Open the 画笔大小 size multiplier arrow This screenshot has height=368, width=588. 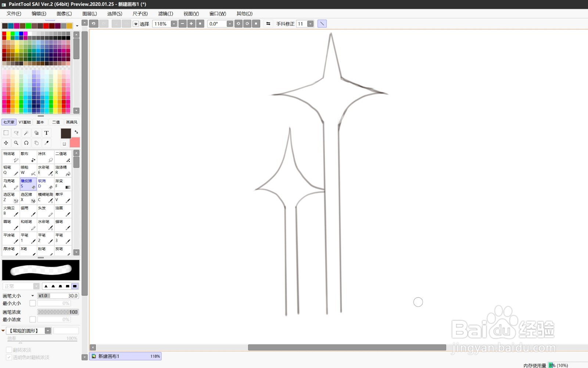pyautogui.click(x=33, y=296)
